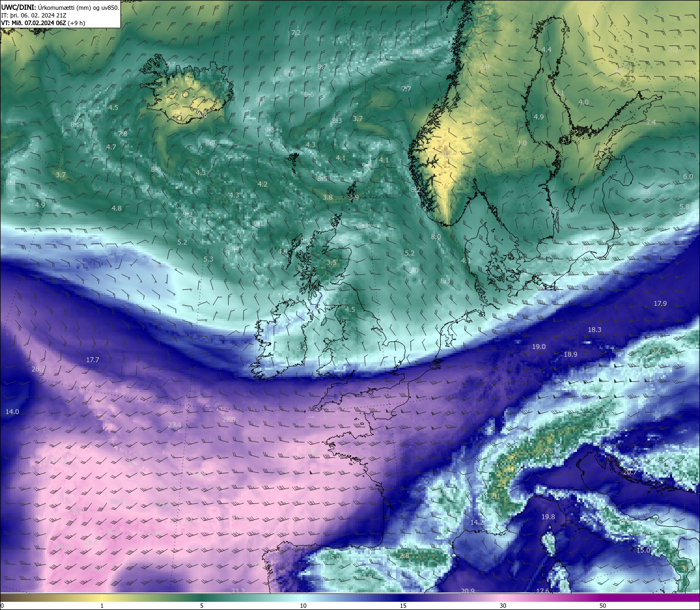Click the map value "20.7" over the Adriatic
The width and height of the screenshot is (700, 610).
[630, 472]
